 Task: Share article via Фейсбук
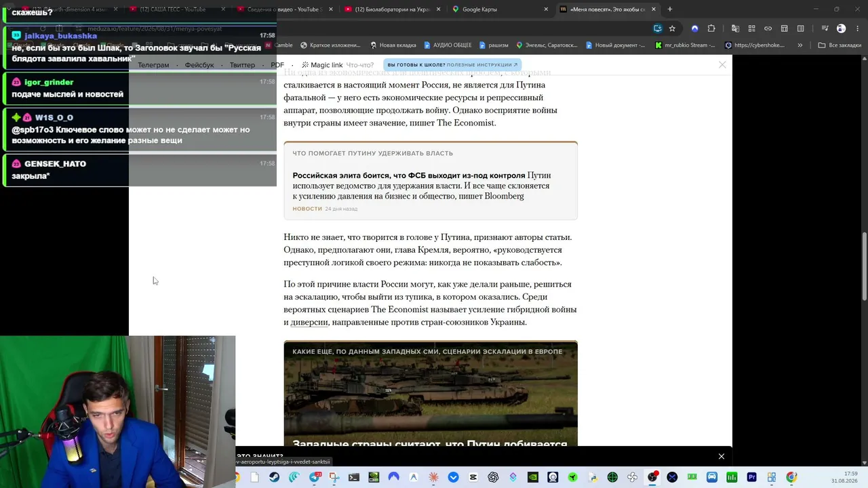click(199, 65)
